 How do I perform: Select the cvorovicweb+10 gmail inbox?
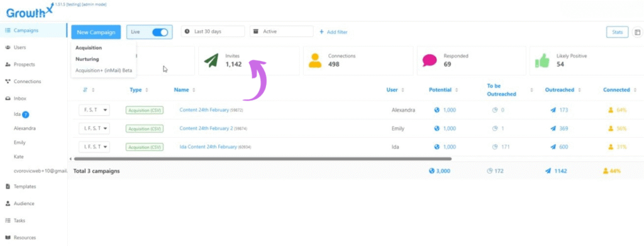40,171
